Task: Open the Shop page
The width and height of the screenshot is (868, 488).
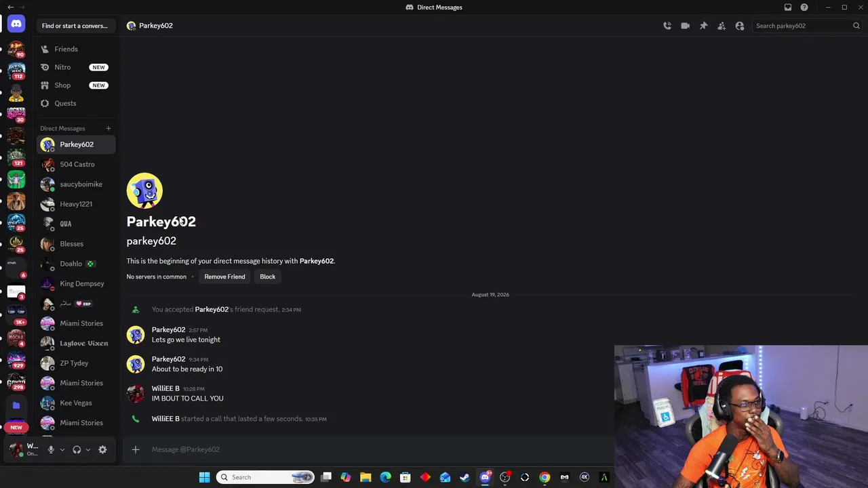Action: pos(76,85)
